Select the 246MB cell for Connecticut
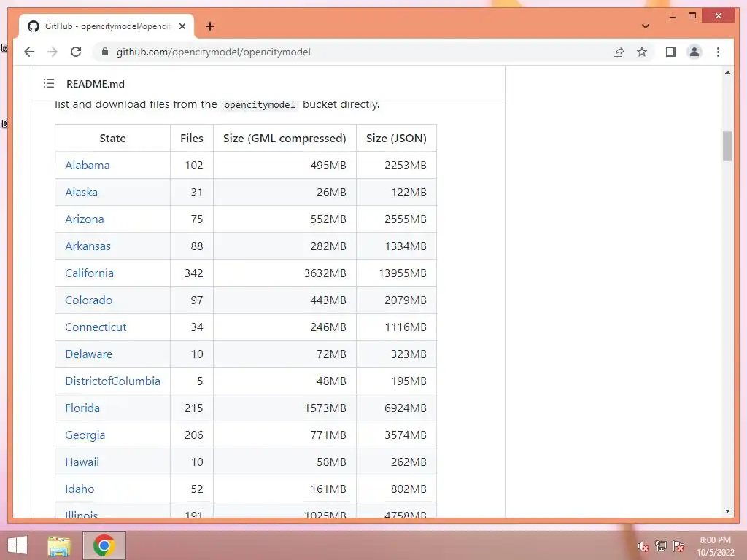The image size is (747, 560). 285,327
